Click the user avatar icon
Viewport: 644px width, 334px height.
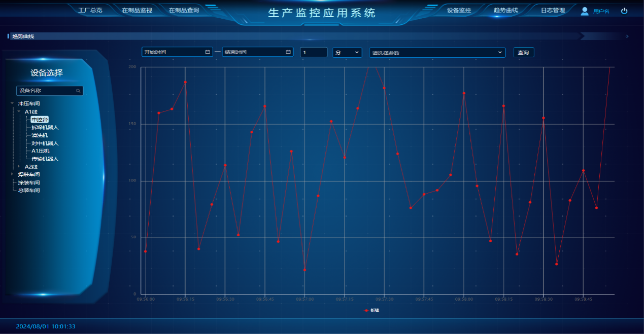click(x=585, y=11)
